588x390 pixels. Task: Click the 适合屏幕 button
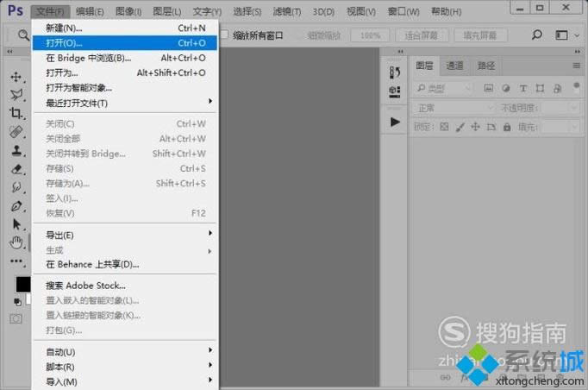click(x=422, y=35)
